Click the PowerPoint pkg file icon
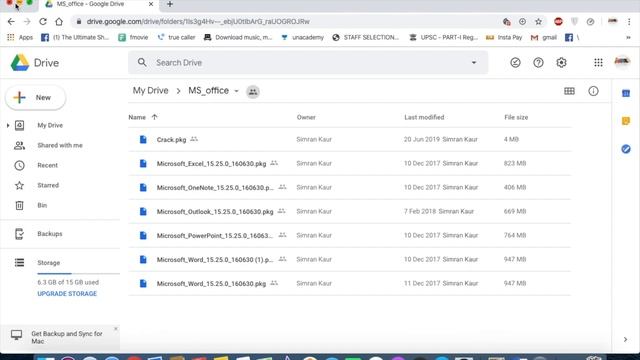The width and height of the screenshot is (640, 360). (x=143, y=235)
